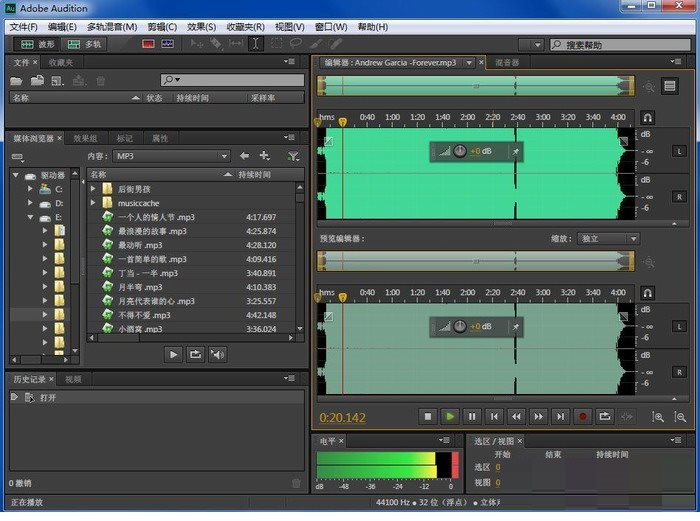Open Favorites menu
This screenshot has width=700, height=521.
coord(246,27)
